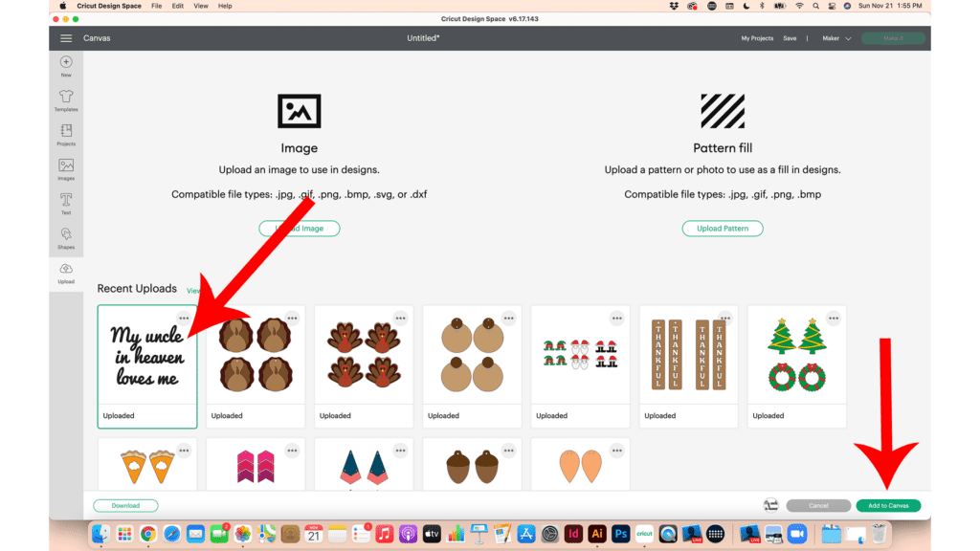
Task: Open the Shapes tool in the sidebar
Action: [66, 237]
